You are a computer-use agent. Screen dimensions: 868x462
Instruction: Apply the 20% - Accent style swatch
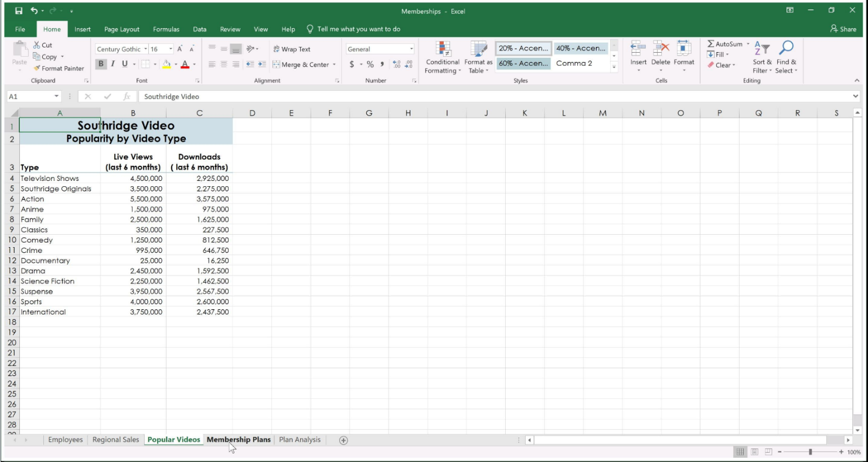coord(523,49)
